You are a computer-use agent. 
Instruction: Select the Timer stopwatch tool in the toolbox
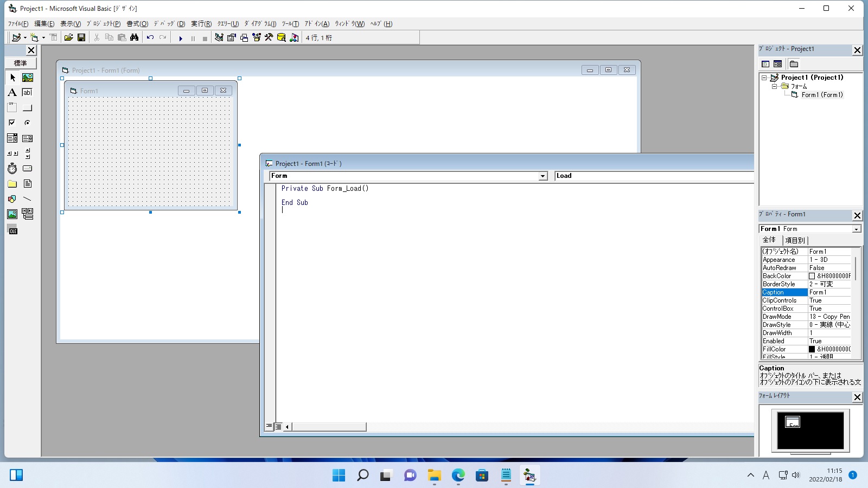[12, 169]
